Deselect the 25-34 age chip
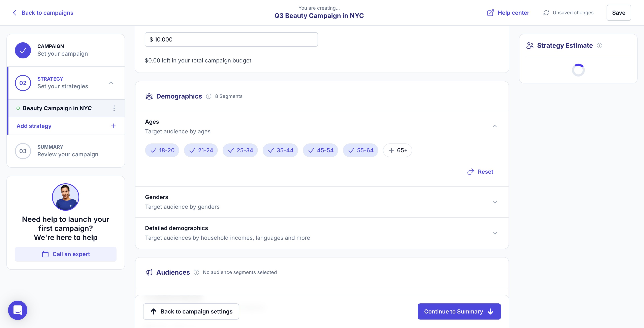The width and height of the screenshot is (644, 328). [240, 150]
